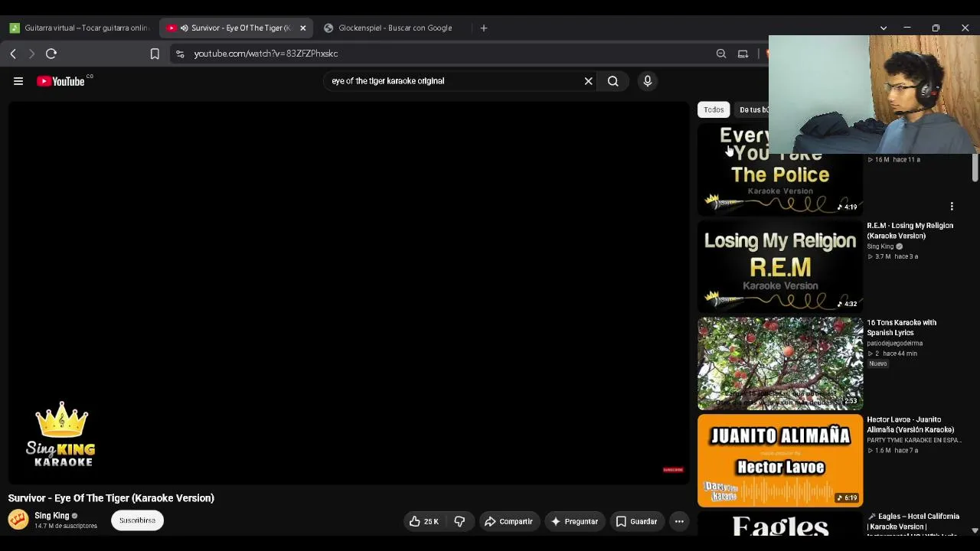980x551 pixels.
Task: Open the R.E.M - Losing My Religion title link
Action: pyautogui.click(x=910, y=230)
